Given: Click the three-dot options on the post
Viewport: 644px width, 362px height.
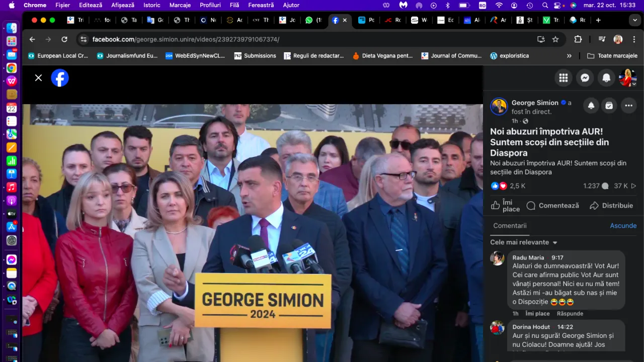Looking at the screenshot, I should [628, 106].
